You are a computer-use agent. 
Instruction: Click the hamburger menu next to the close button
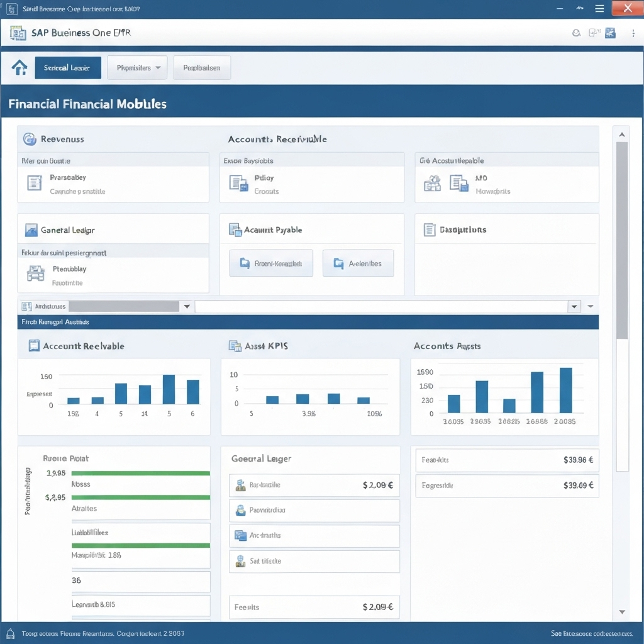(x=599, y=8)
